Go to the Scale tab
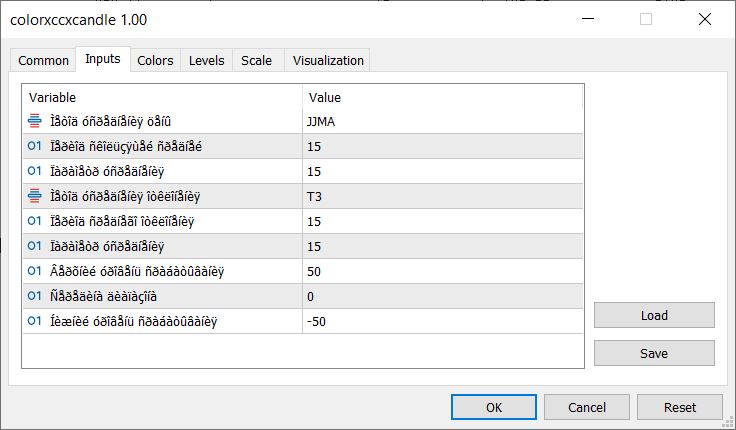Image resolution: width=736 pixels, height=430 pixels. click(x=256, y=61)
